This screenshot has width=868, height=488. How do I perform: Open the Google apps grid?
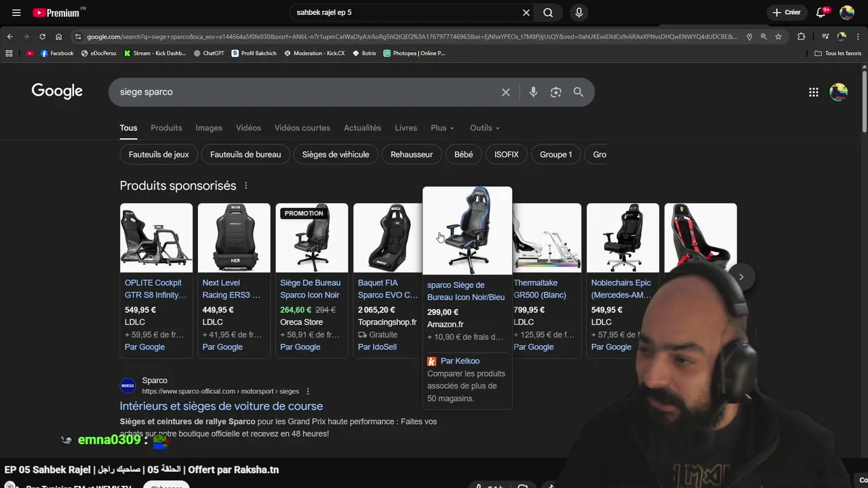(x=814, y=92)
